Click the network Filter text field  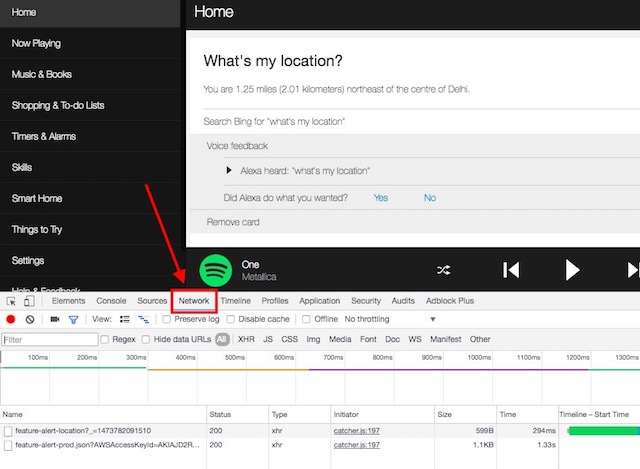click(x=50, y=340)
